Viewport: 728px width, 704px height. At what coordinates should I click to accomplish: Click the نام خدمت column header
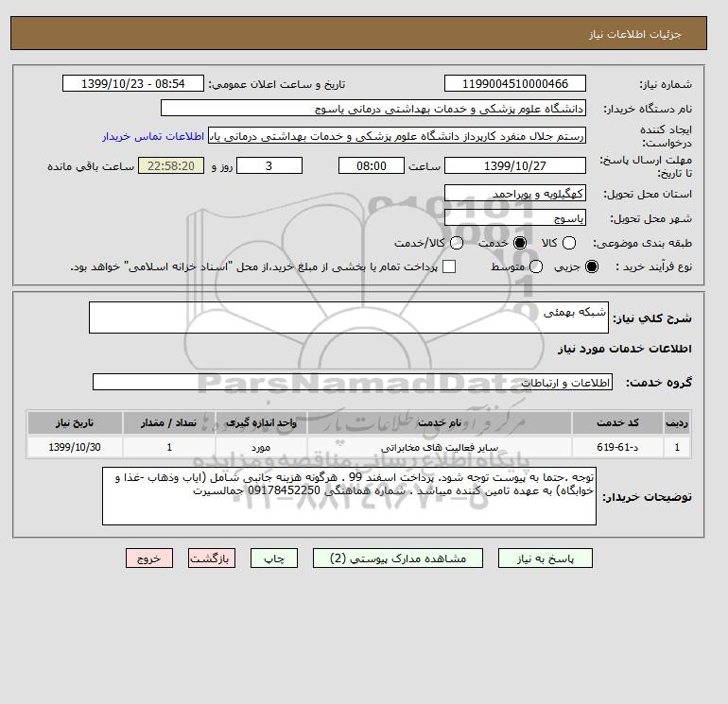[440, 422]
